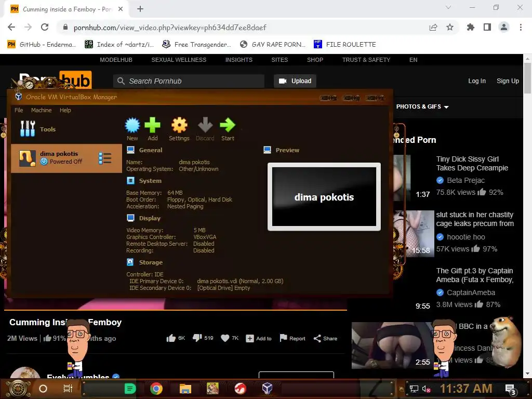Click the Report flag button

[x=292, y=338]
